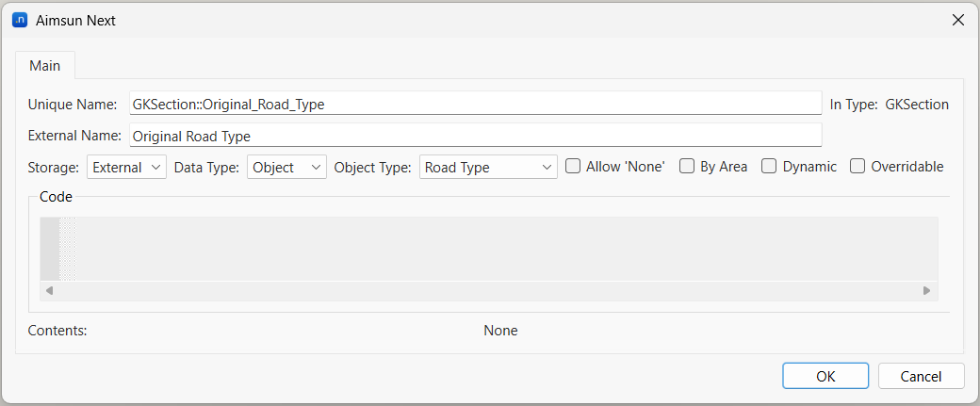The width and height of the screenshot is (980, 406).
Task: Click the 'In Type: GKSection' text
Action: (x=890, y=105)
